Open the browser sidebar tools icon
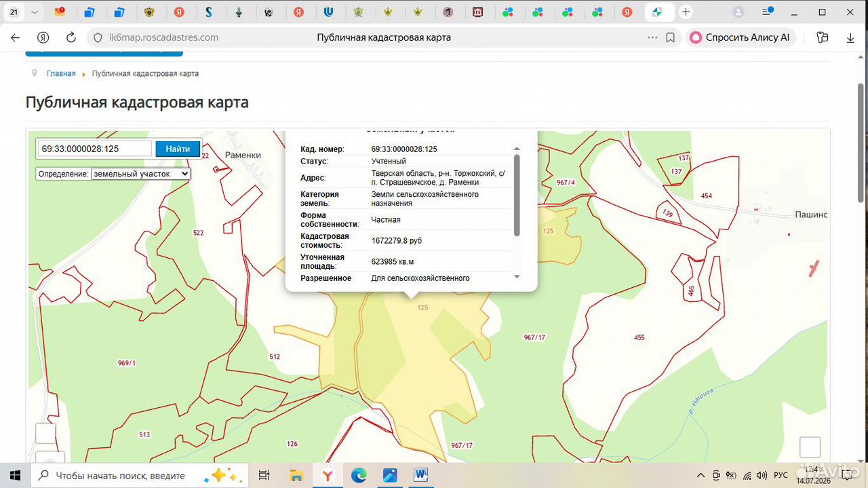The width and height of the screenshot is (868, 488). click(823, 38)
